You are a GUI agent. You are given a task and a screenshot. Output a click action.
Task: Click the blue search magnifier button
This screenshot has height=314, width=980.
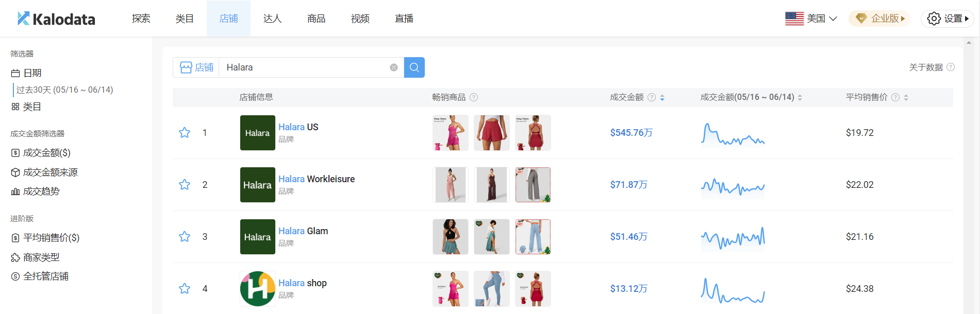tap(414, 67)
